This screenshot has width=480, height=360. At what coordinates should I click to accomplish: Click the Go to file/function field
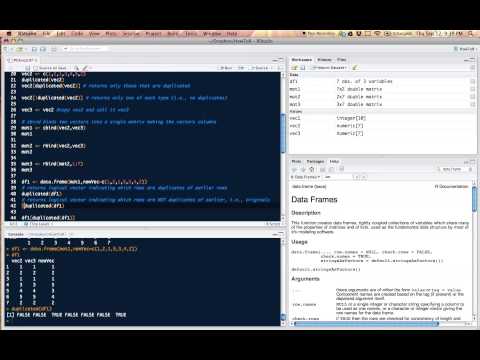click(87, 49)
